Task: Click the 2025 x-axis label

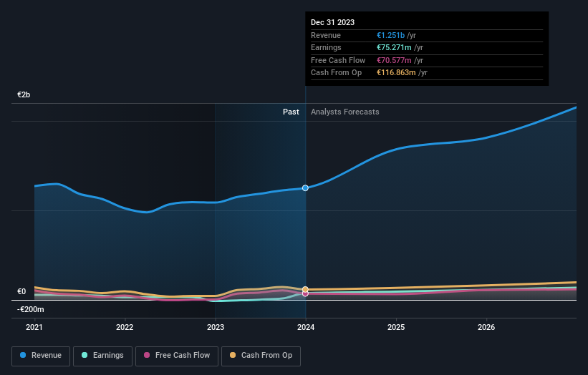Action: click(396, 327)
